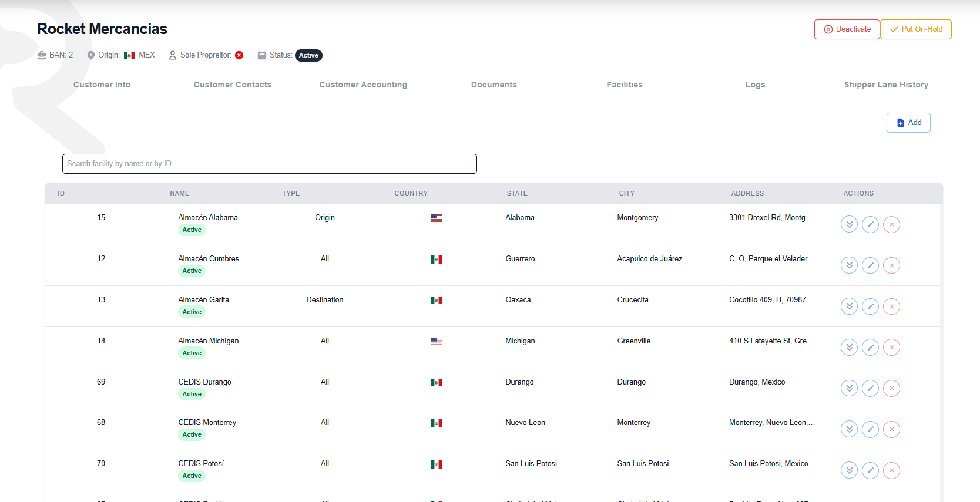Click the Mexico flag in Almacén Cumbres row

(437, 260)
